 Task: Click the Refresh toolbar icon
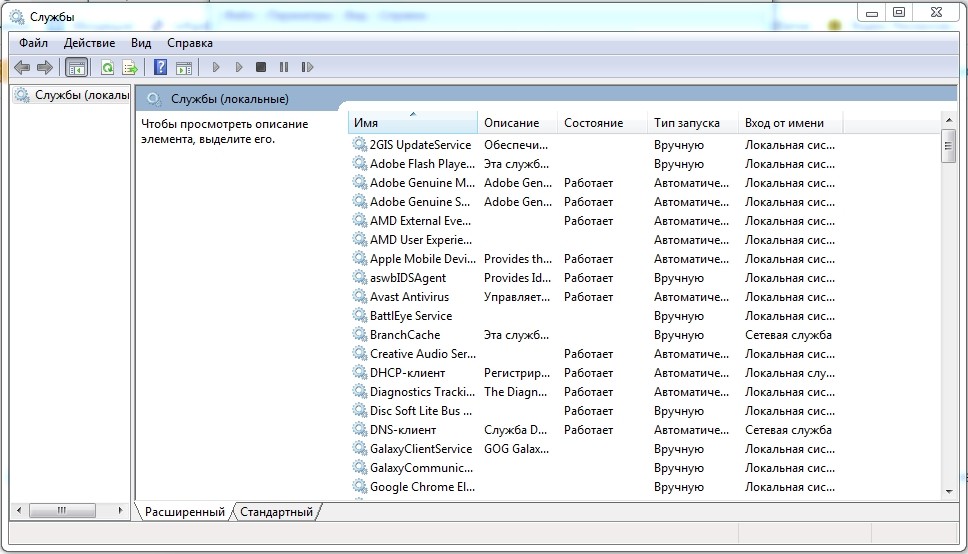(x=107, y=67)
